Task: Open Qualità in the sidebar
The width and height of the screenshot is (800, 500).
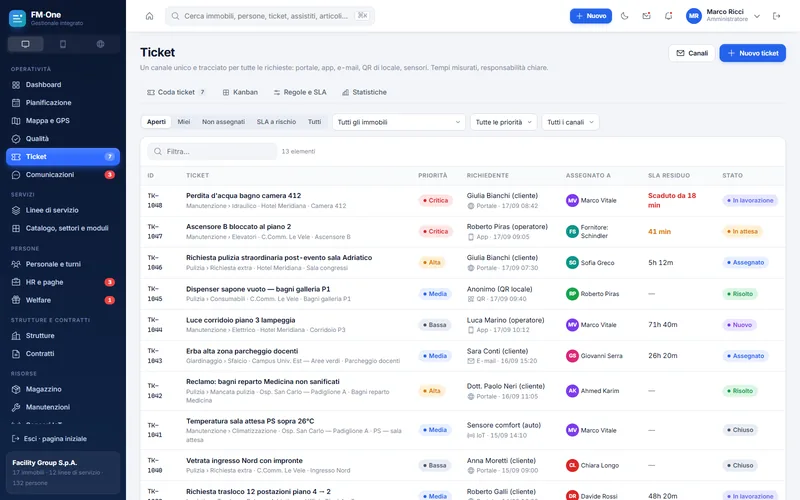Action: click(63, 139)
